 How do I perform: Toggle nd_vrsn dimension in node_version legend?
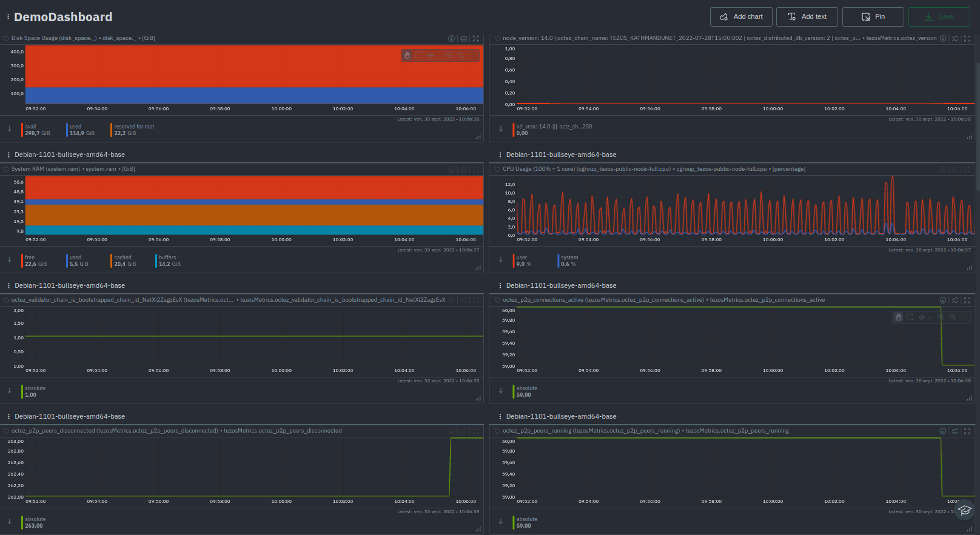(x=553, y=130)
